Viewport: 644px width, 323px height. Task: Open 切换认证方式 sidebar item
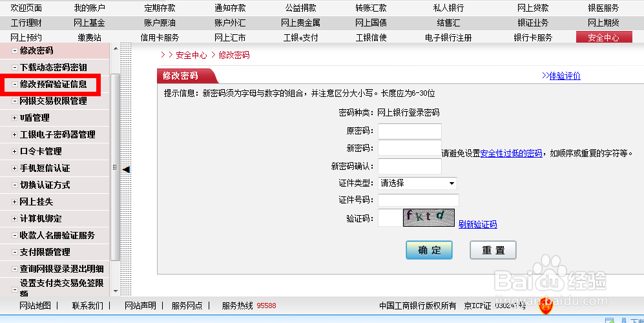(45, 185)
